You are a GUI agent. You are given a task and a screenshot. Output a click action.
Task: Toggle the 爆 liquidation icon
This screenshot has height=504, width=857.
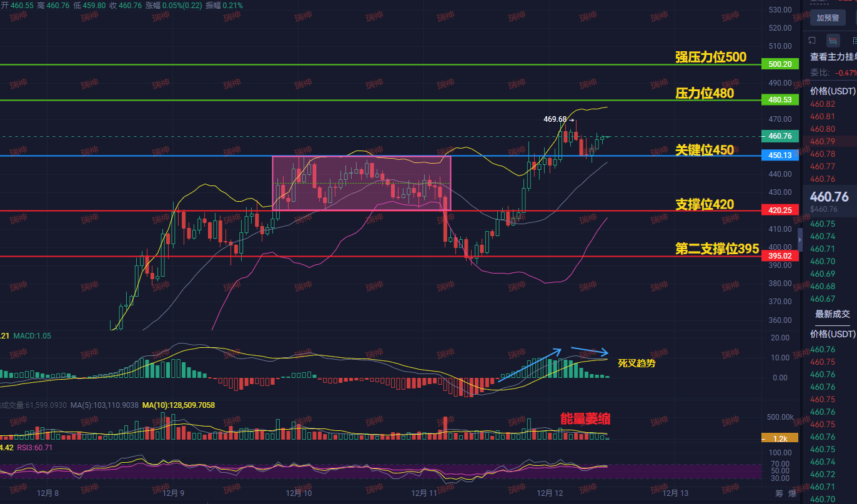pos(792,493)
